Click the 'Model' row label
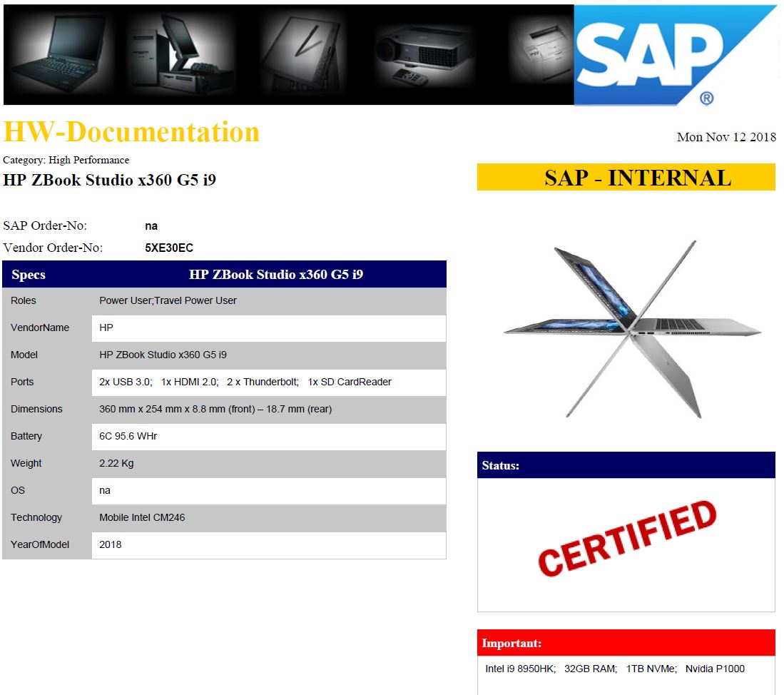Screen dimensions: 784x695 pos(24,355)
